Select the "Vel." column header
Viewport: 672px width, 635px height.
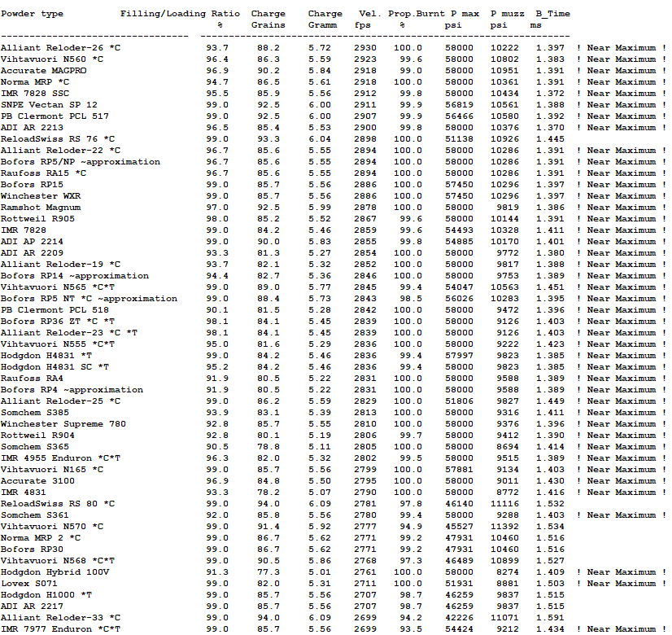pyautogui.click(x=370, y=14)
